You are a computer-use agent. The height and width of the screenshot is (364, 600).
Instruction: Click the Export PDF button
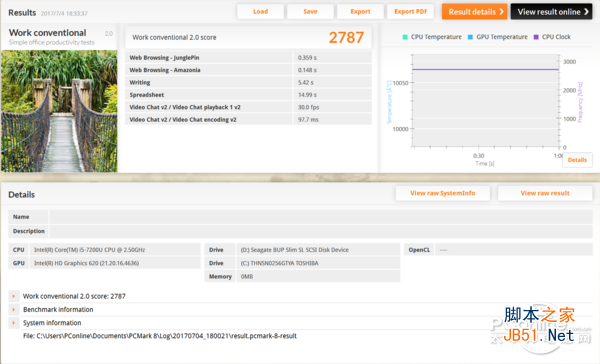[411, 11]
